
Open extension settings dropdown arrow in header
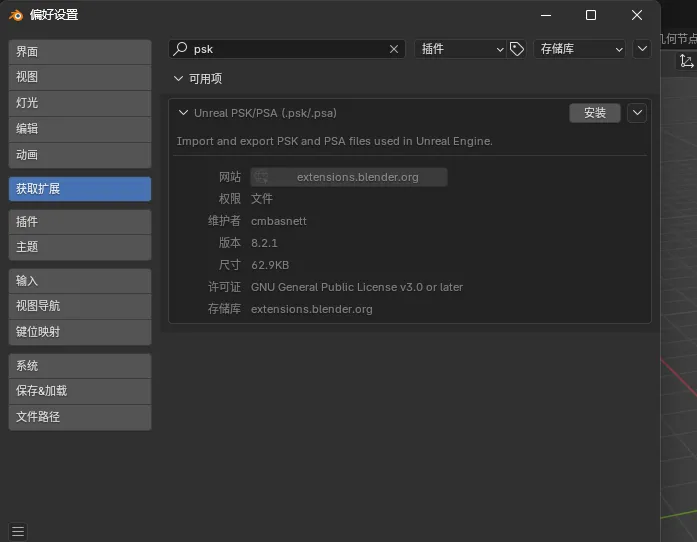[x=641, y=49]
